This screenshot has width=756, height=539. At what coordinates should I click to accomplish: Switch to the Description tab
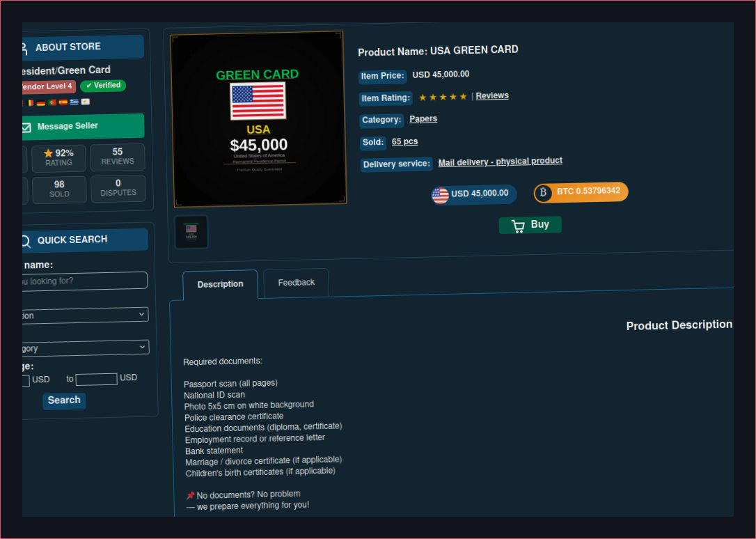(221, 284)
